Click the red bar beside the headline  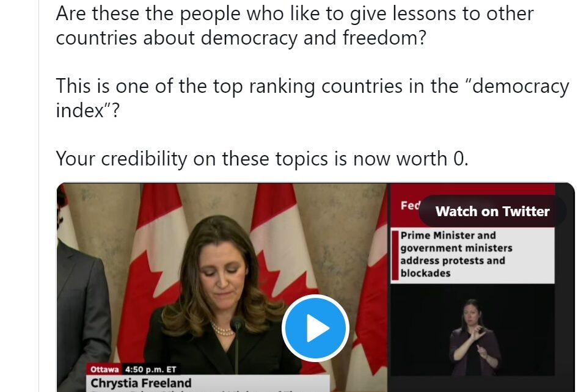coord(395,255)
